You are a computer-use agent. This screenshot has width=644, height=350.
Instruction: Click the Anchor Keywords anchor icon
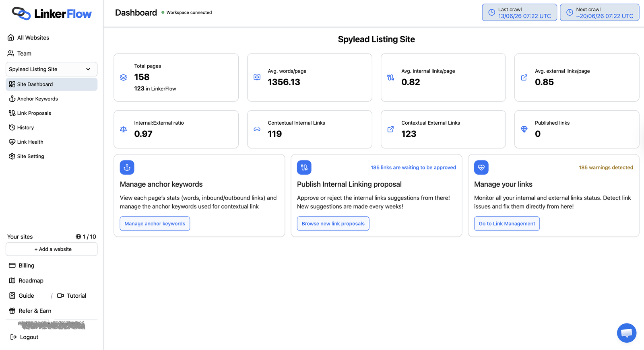click(12, 99)
